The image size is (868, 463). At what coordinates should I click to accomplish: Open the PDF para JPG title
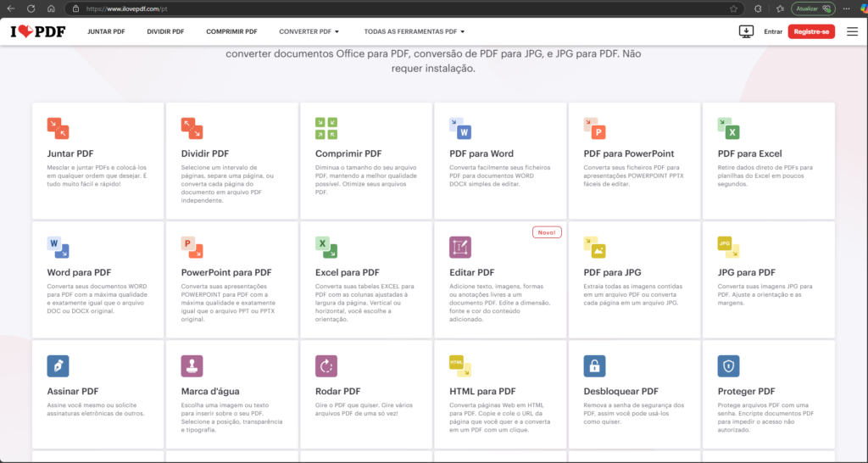612,272
